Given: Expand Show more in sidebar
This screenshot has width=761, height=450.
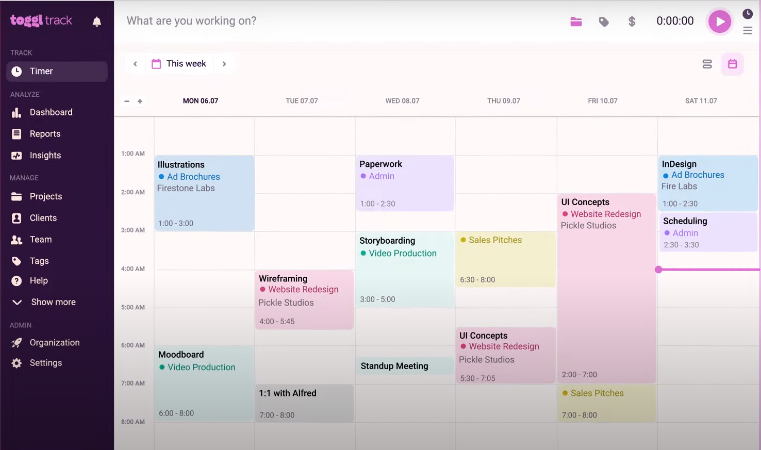Looking at the screenshot, I should 52,302.
